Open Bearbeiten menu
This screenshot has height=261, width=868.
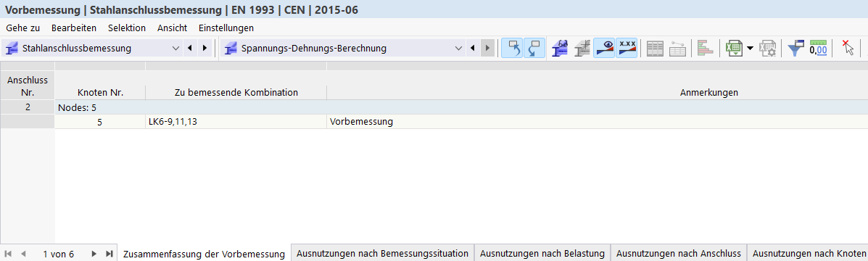point(74,28)
